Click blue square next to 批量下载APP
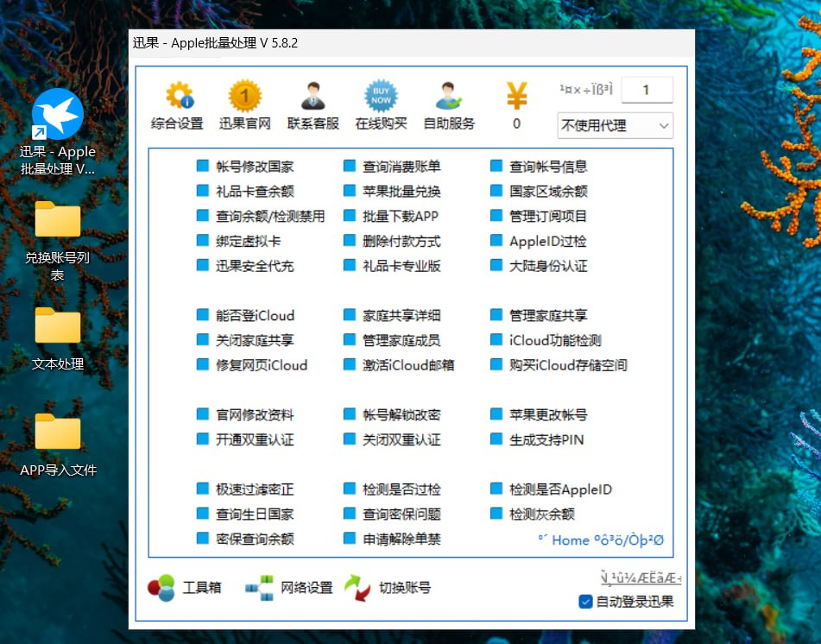This screenshot has width=821, height=644. point(350,215)
